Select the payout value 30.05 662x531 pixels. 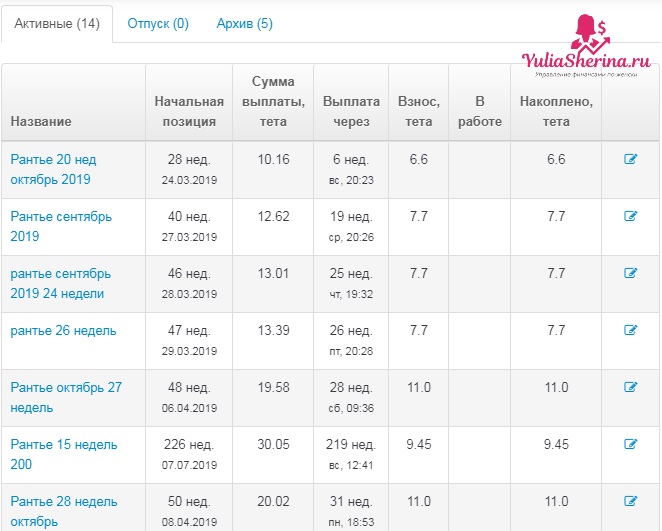click(274, 444)
